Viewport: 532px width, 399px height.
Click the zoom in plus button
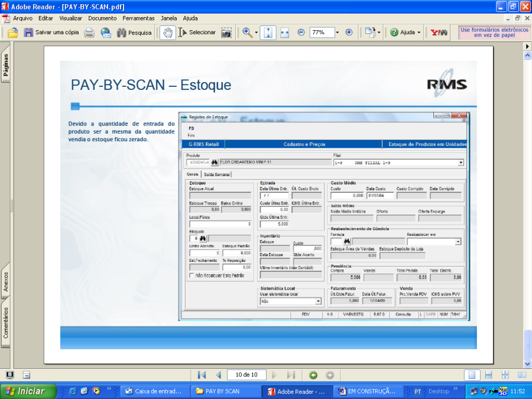349,33
